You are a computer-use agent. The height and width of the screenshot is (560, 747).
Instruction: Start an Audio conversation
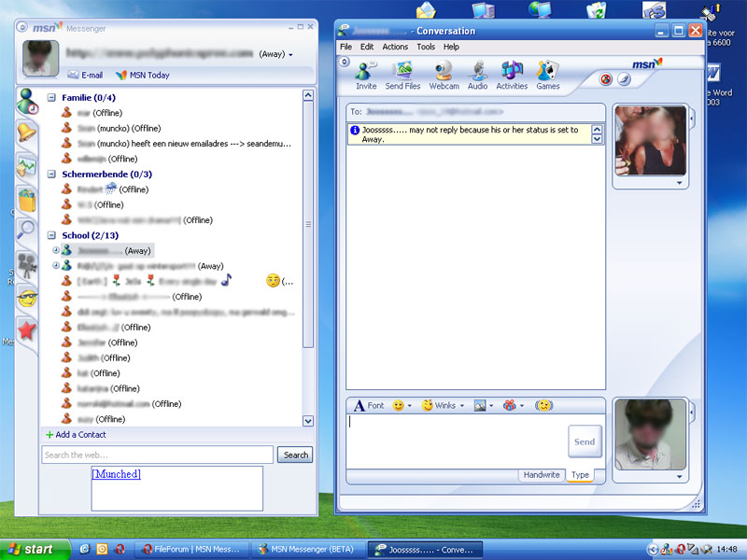tap(477, 73)
